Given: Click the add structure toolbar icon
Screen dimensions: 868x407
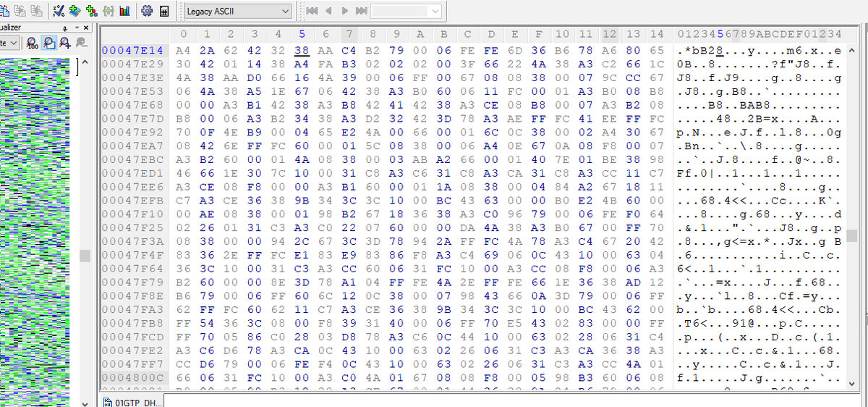Looking at the screenshot, I should click(91, 11).
